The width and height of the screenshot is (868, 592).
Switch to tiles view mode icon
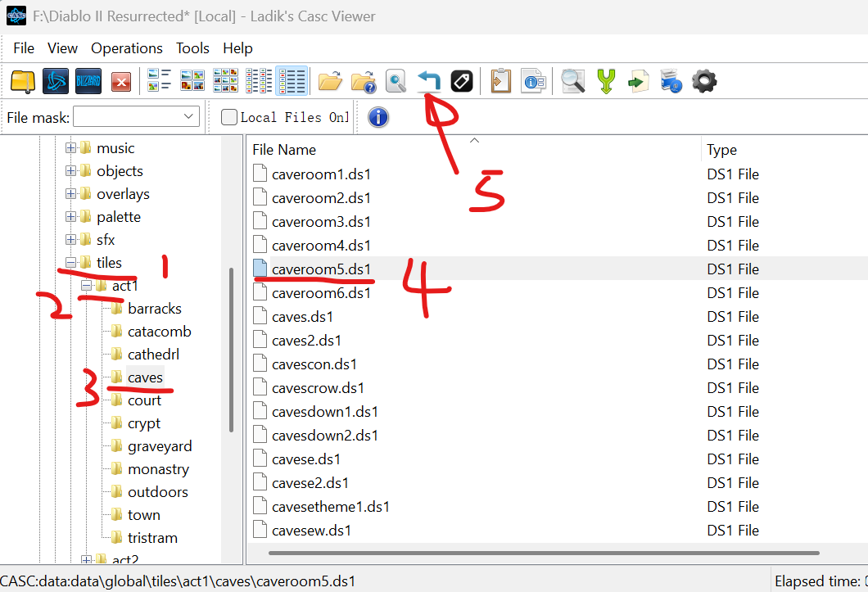(159, 81)
